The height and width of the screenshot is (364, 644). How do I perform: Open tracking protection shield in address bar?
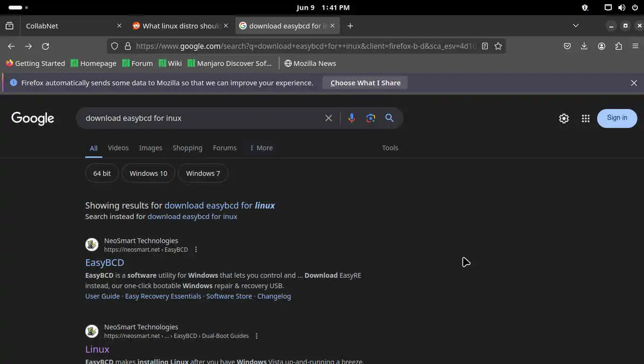click(x=115, y=46)
